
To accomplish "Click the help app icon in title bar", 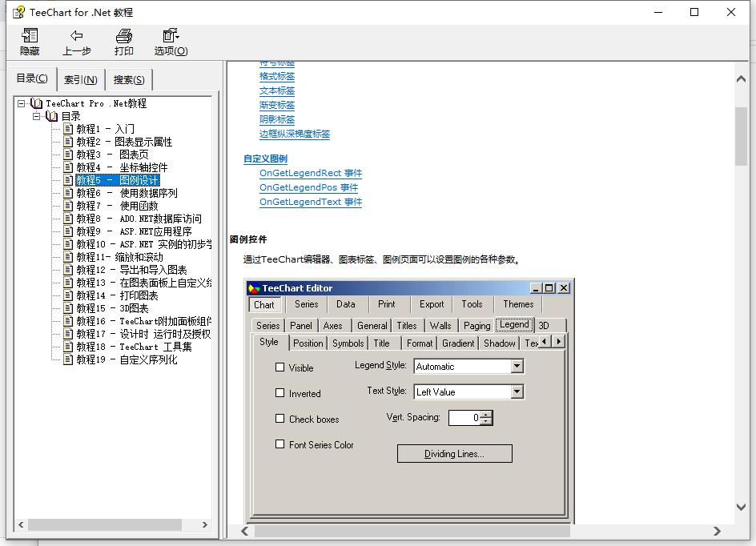I will click(18, 12).
